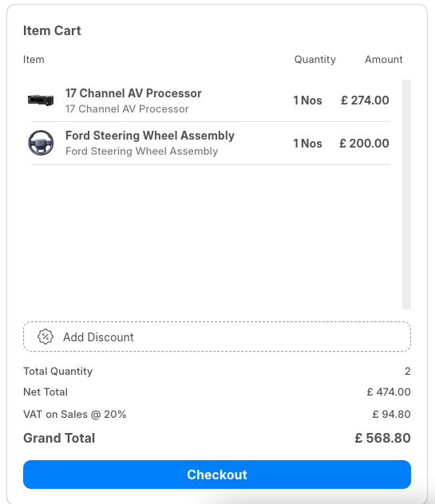Click the Quantity column header
This screenshot has width=435, height=504.
[x=315, y=60]
